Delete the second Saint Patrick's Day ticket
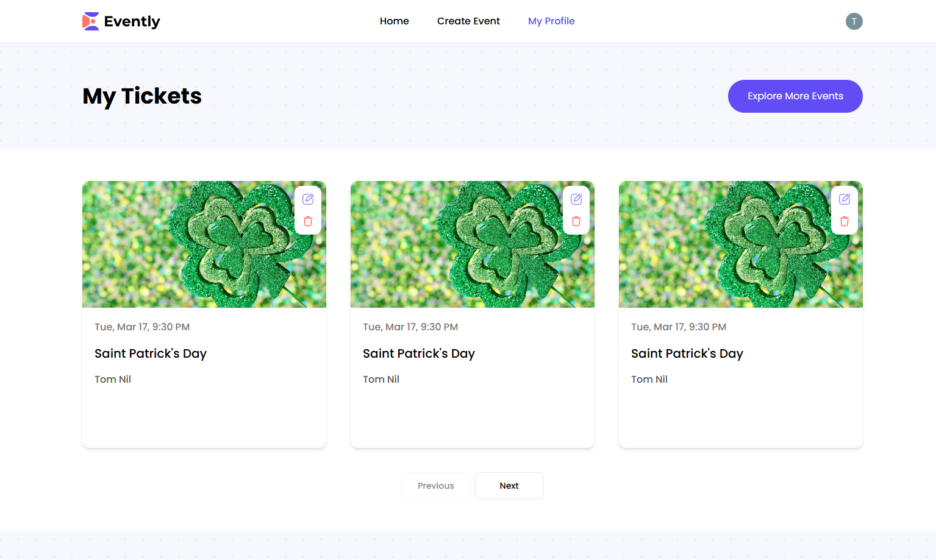 pyautogui.click(x=576, y=221)
